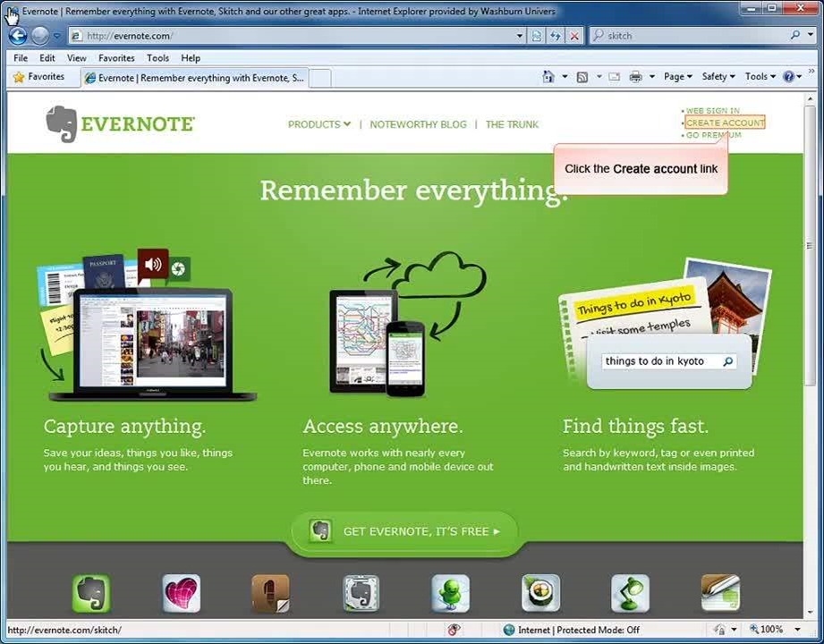824x644 pixels.
Task: Click the gray elephant stamp Web Clipper icon
Action: pyautogui.click(x=361, y=594)
